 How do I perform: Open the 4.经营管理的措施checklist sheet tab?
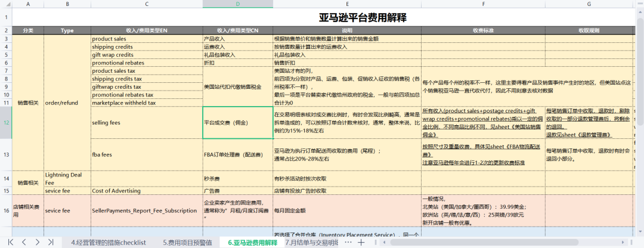pos(109,242)
